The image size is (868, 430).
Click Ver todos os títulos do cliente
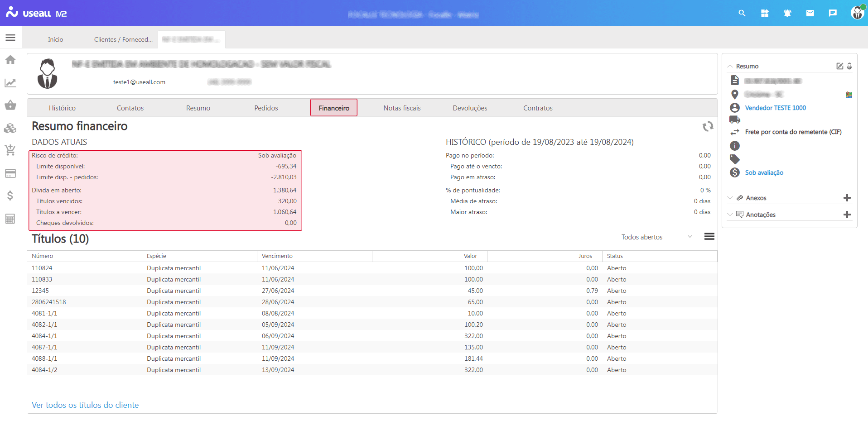tap(85, 405)
